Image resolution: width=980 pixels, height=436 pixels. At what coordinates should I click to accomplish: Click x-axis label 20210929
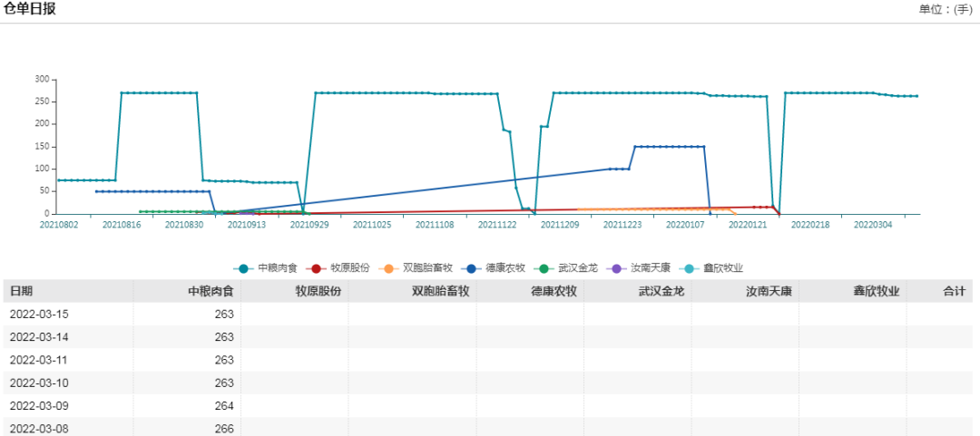pyautogui.click(x=309, y=224)
